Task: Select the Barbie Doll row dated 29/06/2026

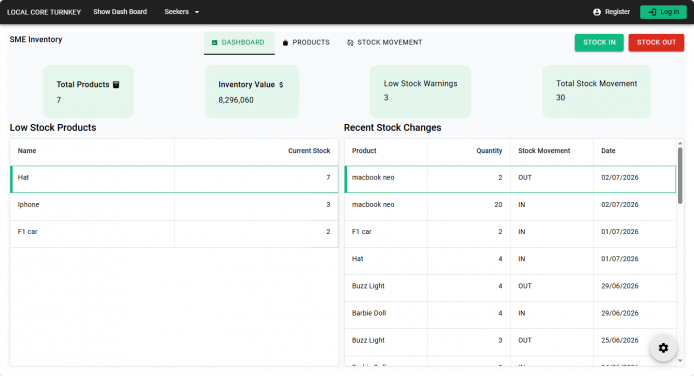Action: point(510,315)
